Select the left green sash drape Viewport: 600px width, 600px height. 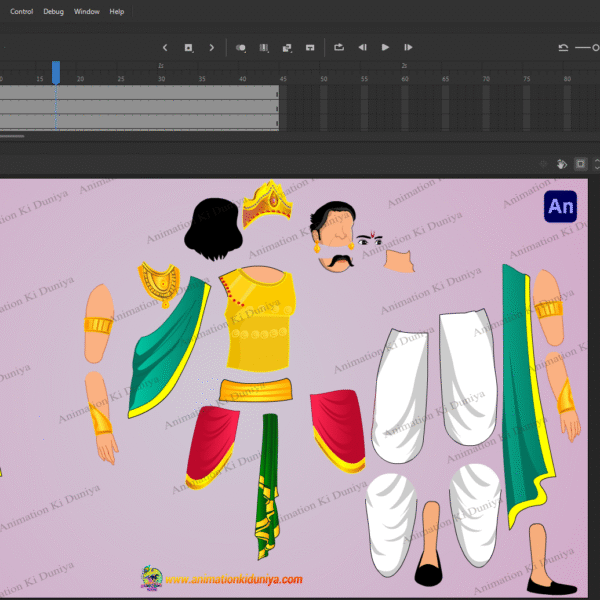click(x=169, y=347)
